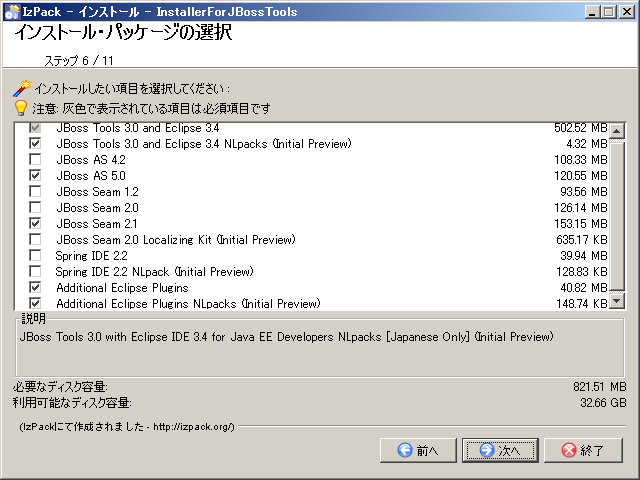Toggle the JBoss Seam 2.0 checkbox
The image size is (640, 480).
36,208
